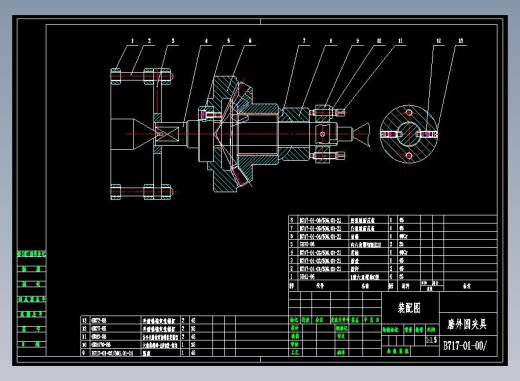The width and height of the screenshot is (520, 381).
Task: Select part callout number 4
Action: (x=206, y=41)
